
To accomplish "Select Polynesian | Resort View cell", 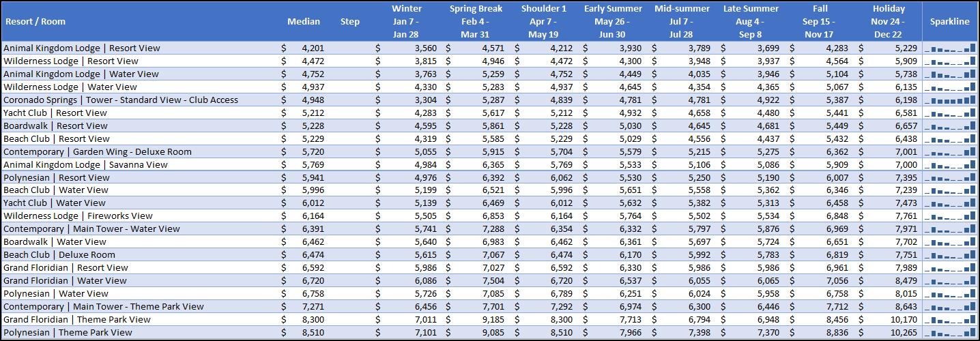I will pos(57,177).
